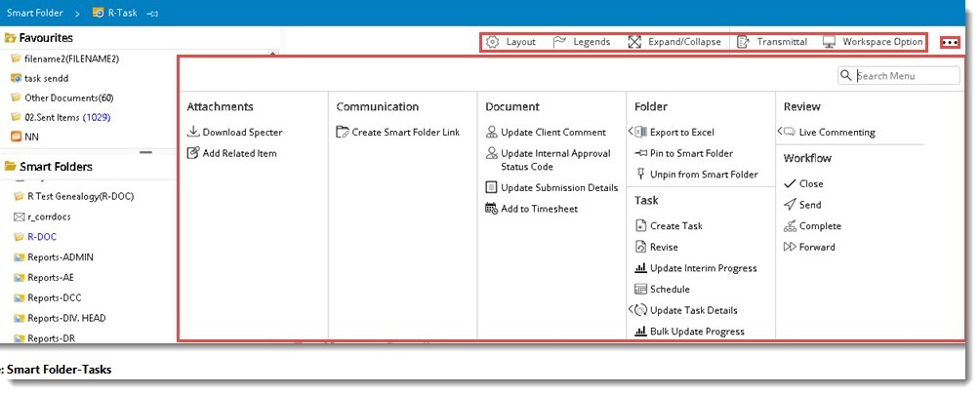Select Live Commenting under Review
980x394 pixels.
click(837, 132)
